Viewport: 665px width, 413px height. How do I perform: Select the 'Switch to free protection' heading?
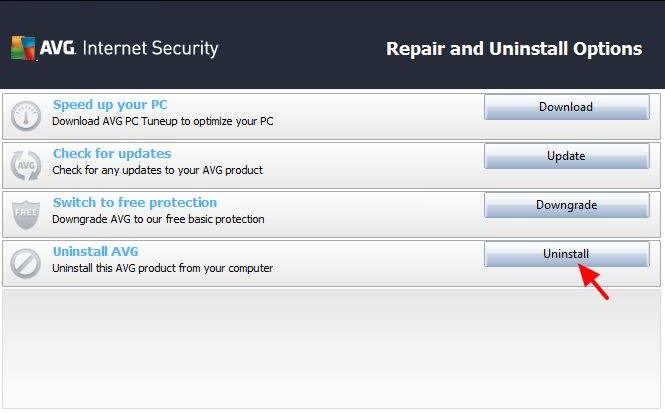click(135, 203)
